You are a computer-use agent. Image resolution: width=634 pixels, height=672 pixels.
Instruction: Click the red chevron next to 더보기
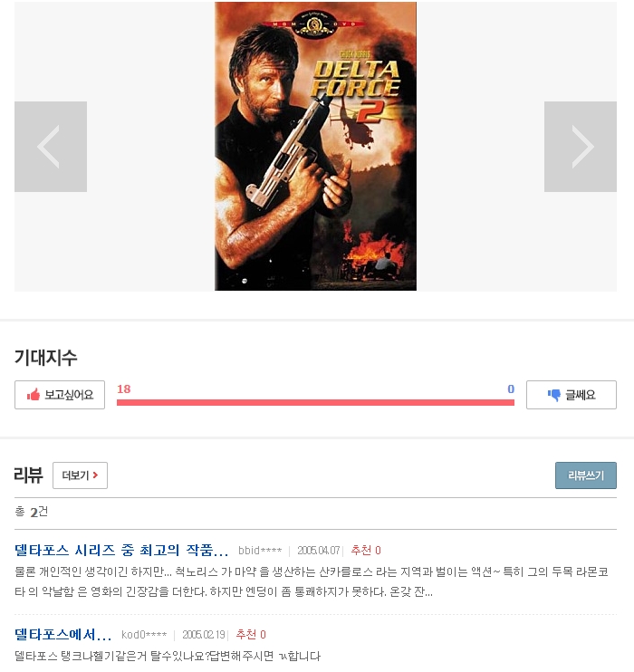click(x=96, y=475)
